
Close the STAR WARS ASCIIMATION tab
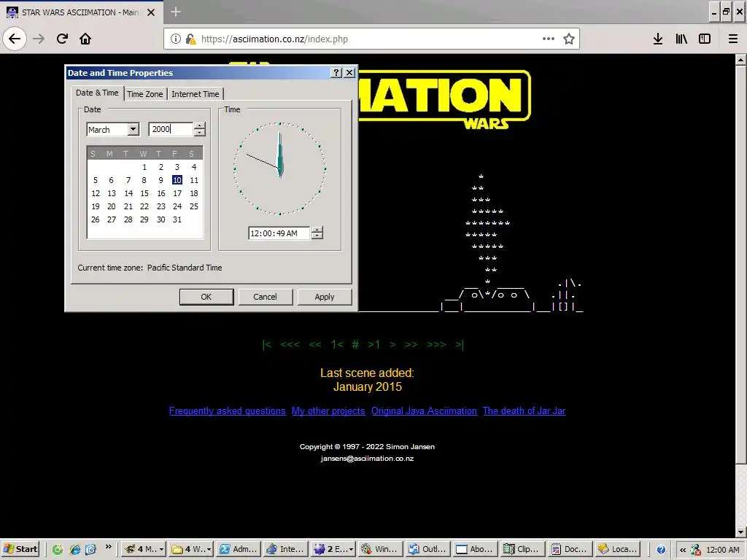click(x=151, y=12)
